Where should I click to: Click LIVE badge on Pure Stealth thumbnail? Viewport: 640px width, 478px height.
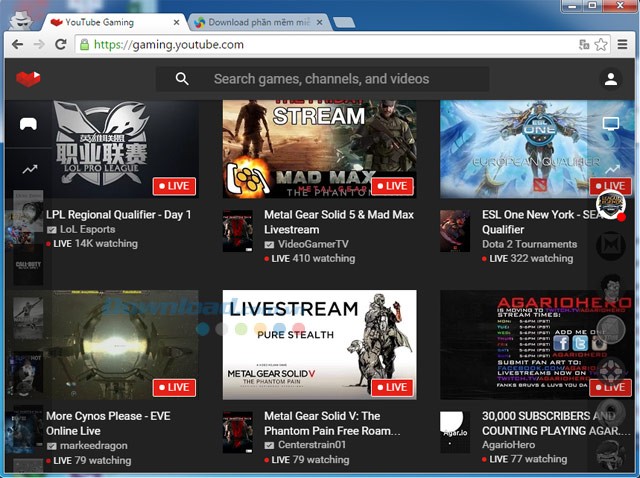pyautogui.click(x=393, y=387)
